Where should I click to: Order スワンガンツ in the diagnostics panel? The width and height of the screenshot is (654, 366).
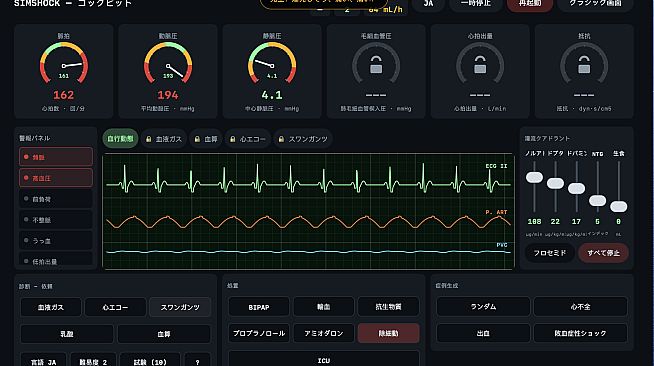[x=180, y=307]
